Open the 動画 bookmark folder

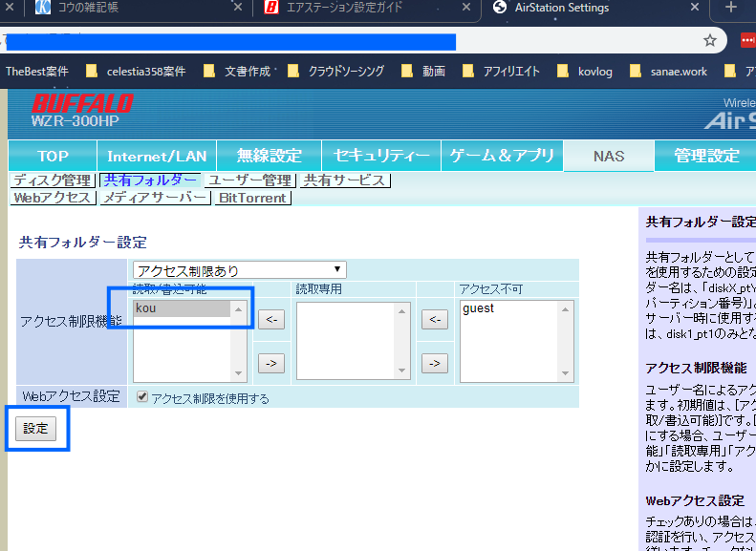coord(422,71)
